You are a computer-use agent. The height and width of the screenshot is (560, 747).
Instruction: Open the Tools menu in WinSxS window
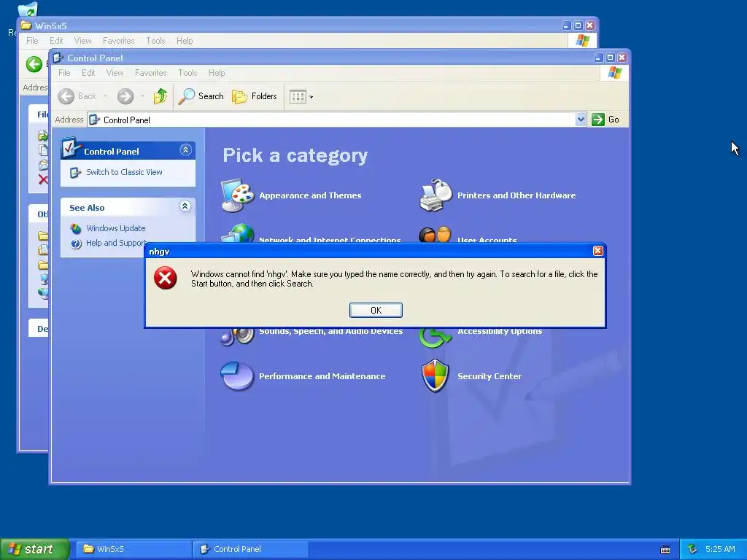156,41
